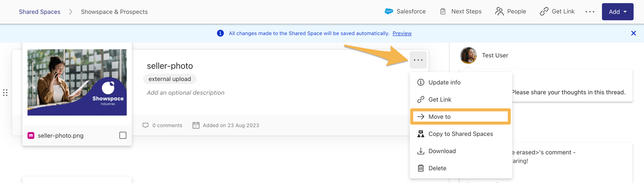
Task: Click the comments bubble icon
Action: click(x=146, y=125)
